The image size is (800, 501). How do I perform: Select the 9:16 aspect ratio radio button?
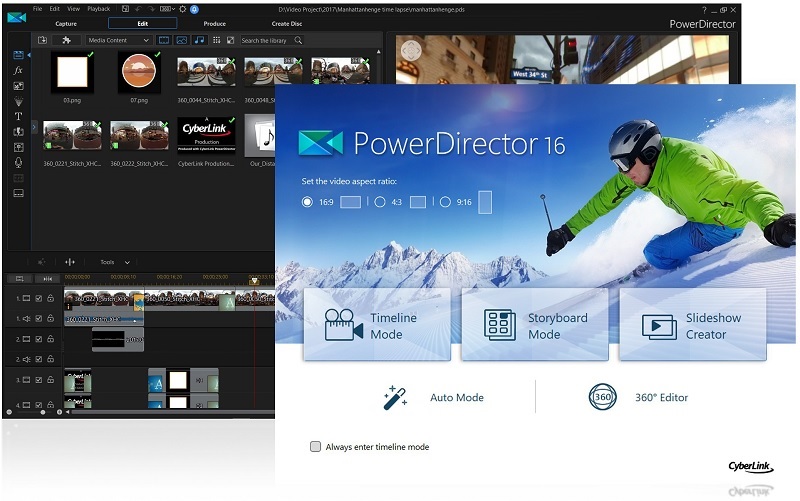pos(445,202)
